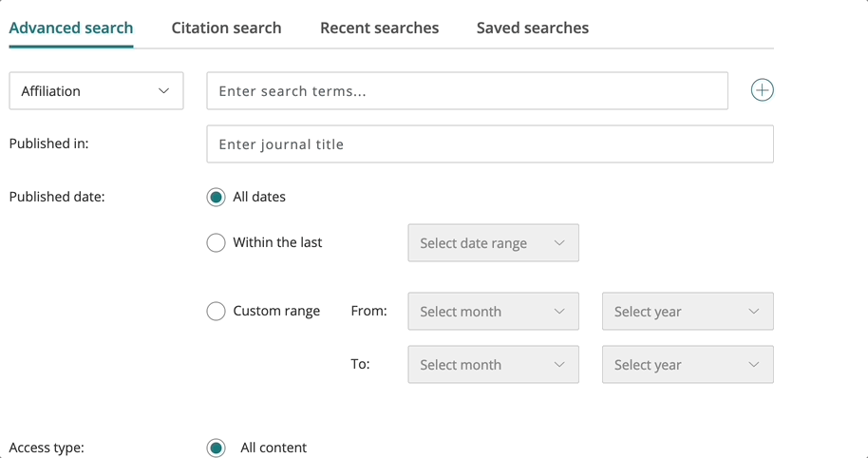Open the Select date range dropdown

[x=493, y=243]
